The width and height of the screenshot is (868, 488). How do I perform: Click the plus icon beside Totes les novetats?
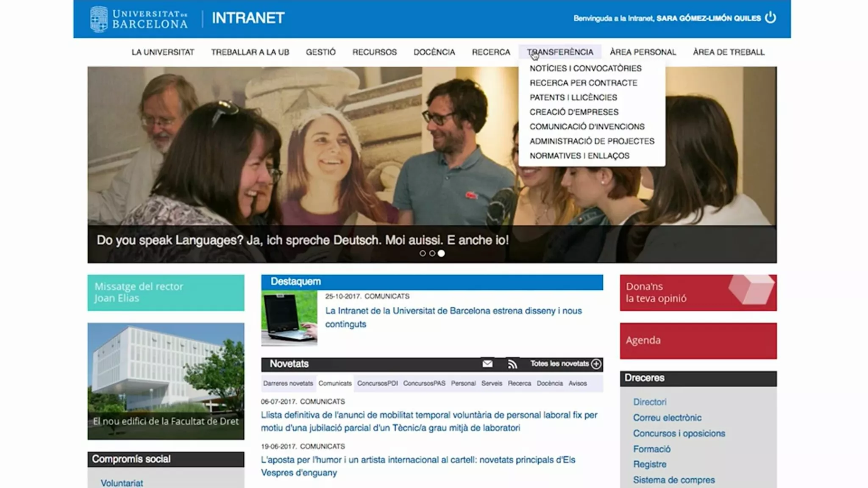(x=596, y=364)
